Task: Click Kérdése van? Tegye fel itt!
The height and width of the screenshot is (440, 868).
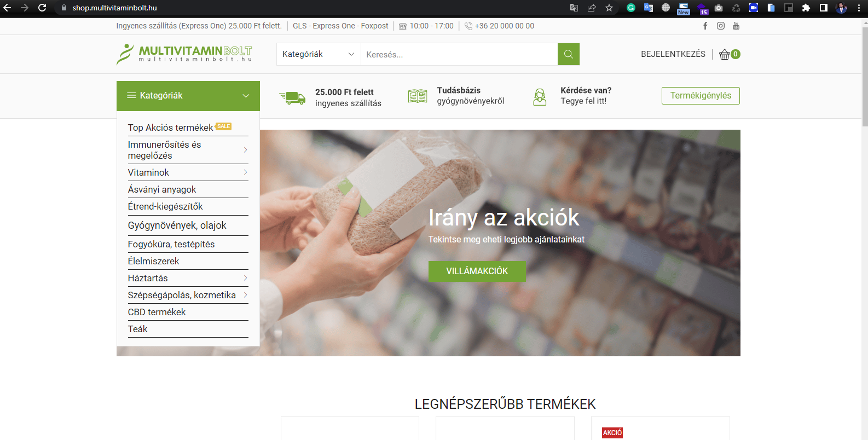Action: (586, 96)
